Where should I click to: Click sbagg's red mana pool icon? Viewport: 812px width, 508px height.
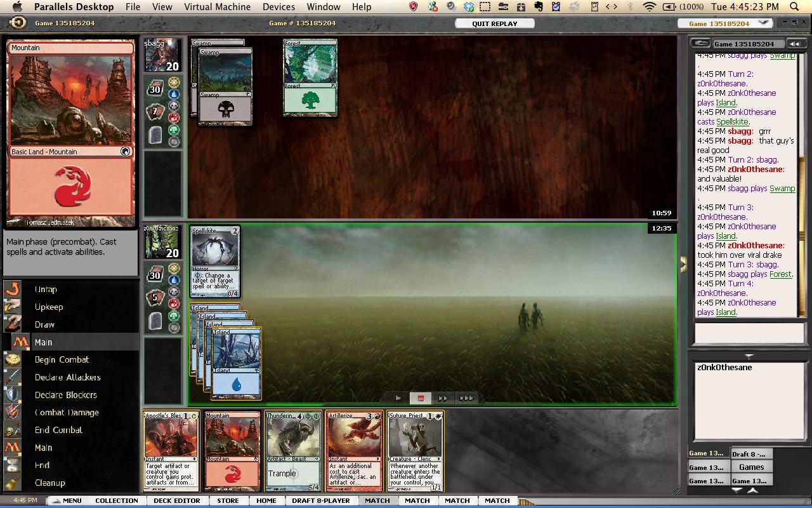174,118
